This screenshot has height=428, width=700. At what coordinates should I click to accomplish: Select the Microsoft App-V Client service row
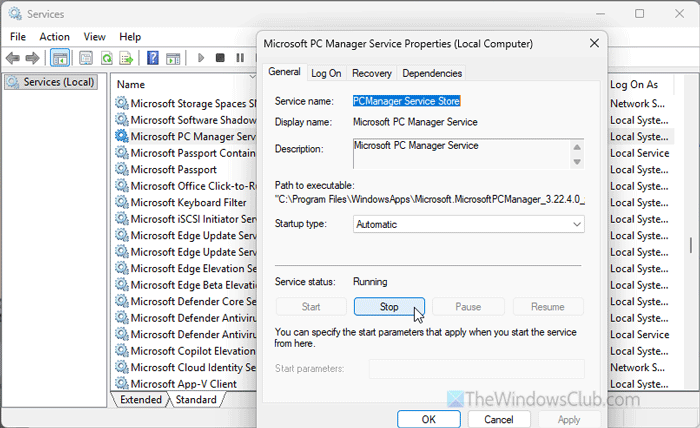coord(185,383)
